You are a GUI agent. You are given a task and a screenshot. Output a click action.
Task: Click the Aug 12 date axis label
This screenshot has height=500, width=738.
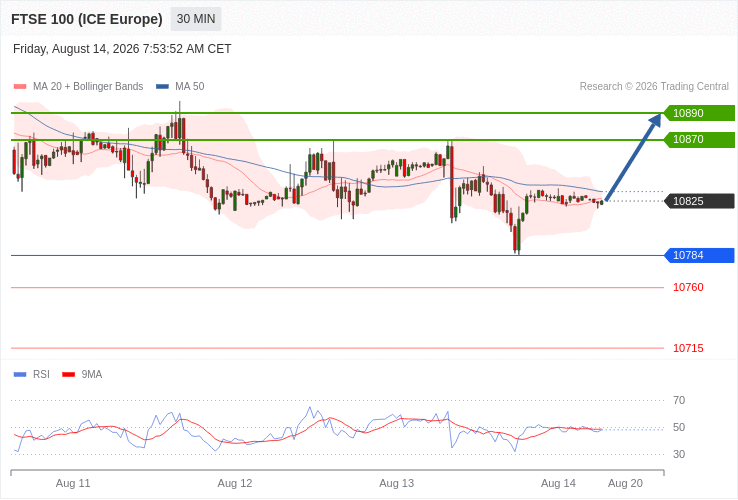coord(235,484)
